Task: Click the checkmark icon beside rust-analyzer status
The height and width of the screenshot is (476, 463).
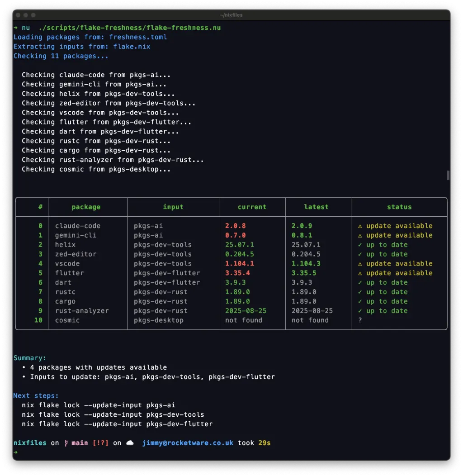Action: pyautogui.click(x=361, y=311)
